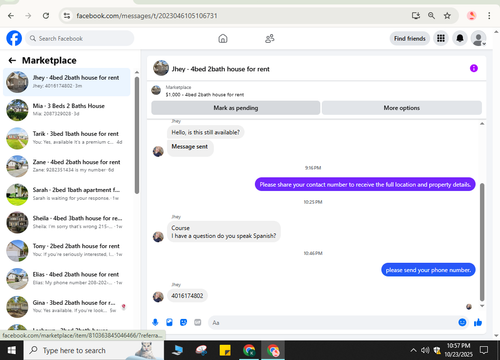
Task: Click the attach file icon in composer
Action: click(x=169, y=322)
